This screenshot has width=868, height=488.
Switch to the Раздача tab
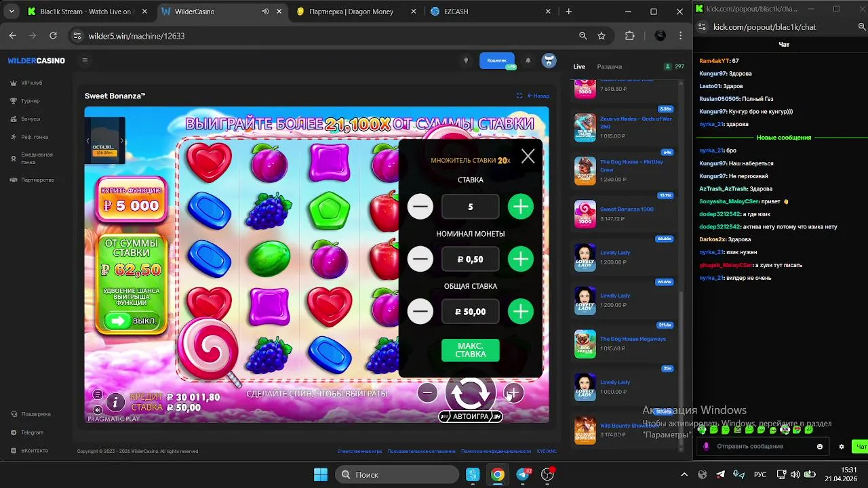click(x=609, y=66)
